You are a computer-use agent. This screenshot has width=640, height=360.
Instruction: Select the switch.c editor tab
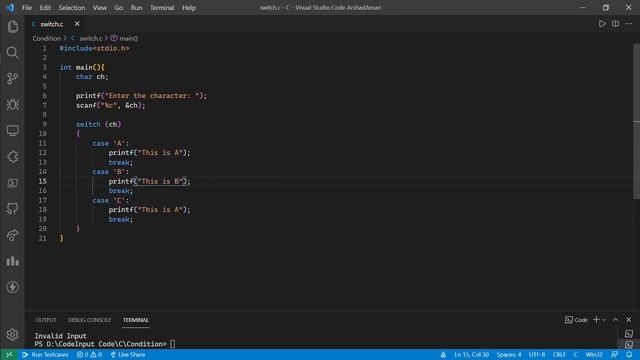click(x=51, y=24)
